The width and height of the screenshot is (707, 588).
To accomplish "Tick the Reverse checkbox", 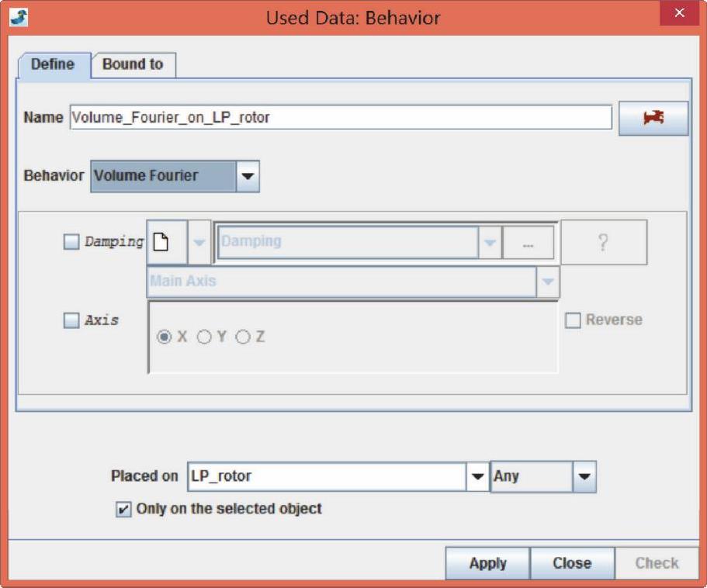I will 573,320.
